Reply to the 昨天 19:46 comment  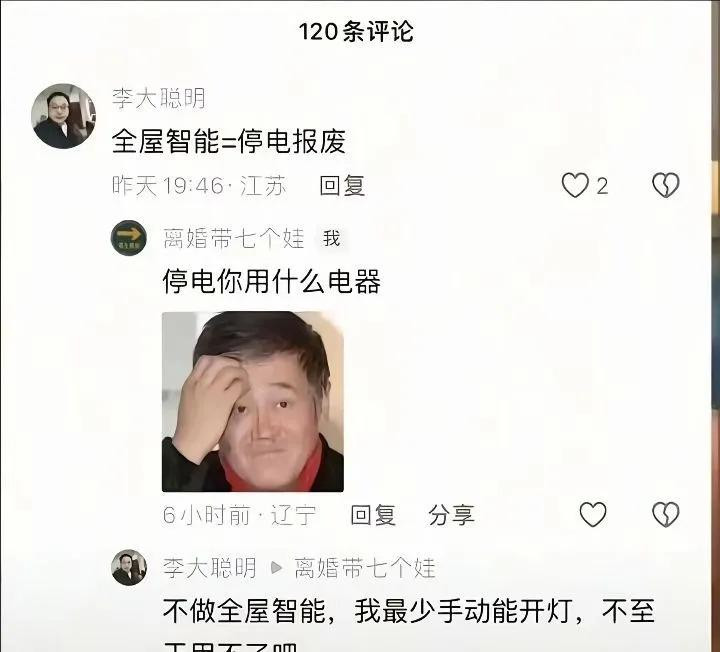tap(343, 185)
